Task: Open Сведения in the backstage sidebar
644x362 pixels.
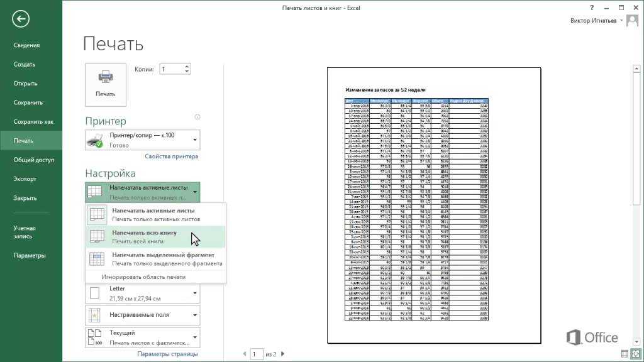Action: (x=26, y=45)
